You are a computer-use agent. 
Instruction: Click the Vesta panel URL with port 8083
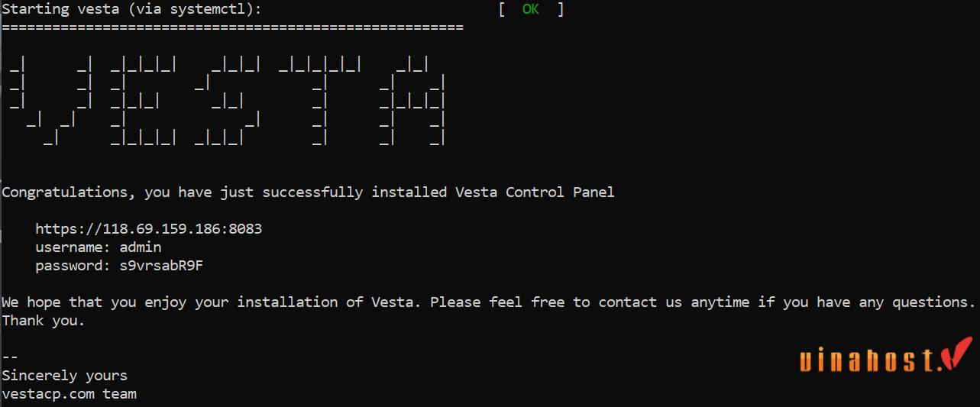[x=149, y=229]
